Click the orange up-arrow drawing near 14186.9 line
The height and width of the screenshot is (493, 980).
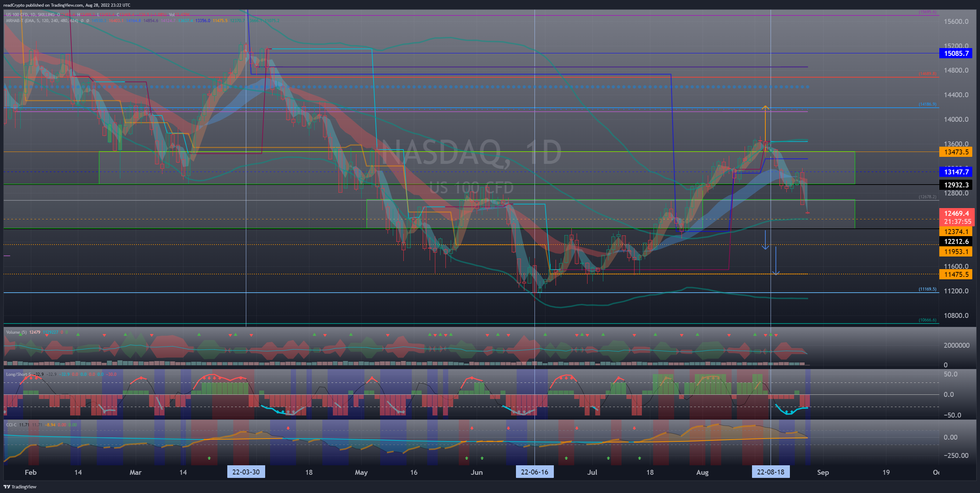click(765, 124)
